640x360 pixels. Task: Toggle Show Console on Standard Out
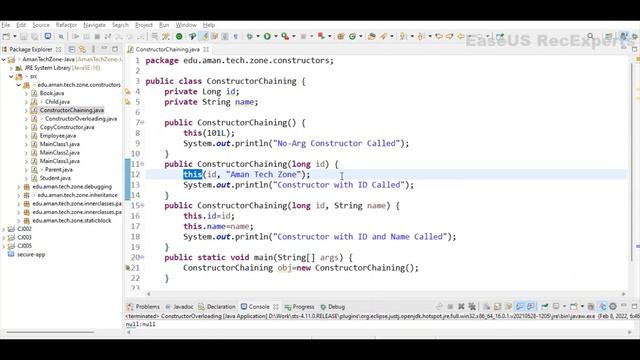coord(520,307)
